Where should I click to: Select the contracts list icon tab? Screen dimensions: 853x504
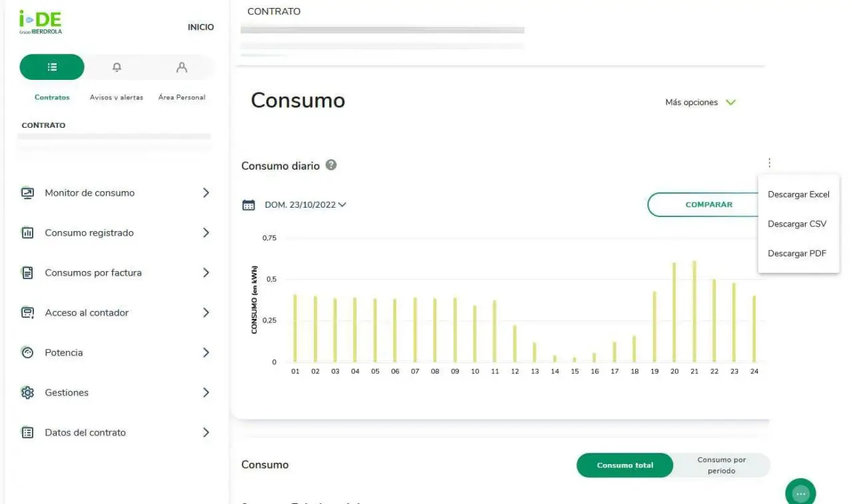[x=52, y=67]
